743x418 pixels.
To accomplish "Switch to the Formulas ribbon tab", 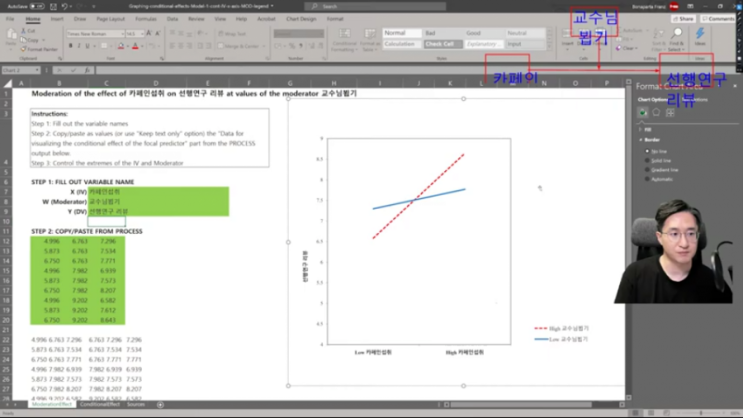I will pyautogui.click(x=146, y=18).
